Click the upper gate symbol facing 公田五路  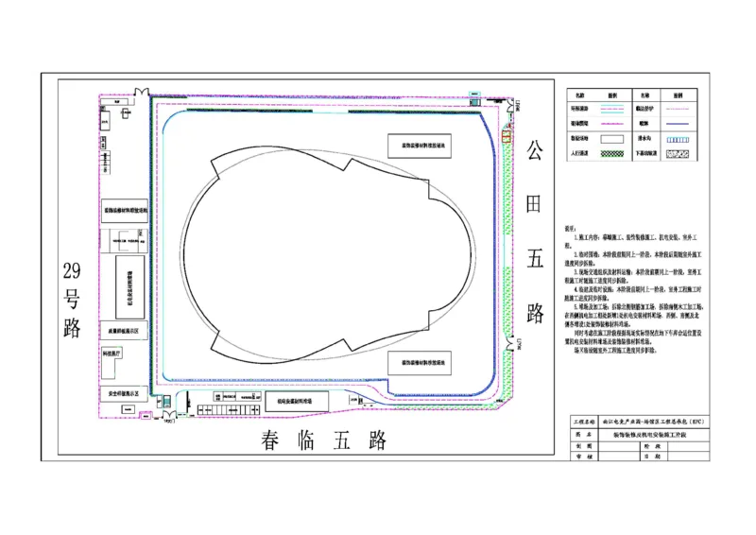tap(510, 106)
